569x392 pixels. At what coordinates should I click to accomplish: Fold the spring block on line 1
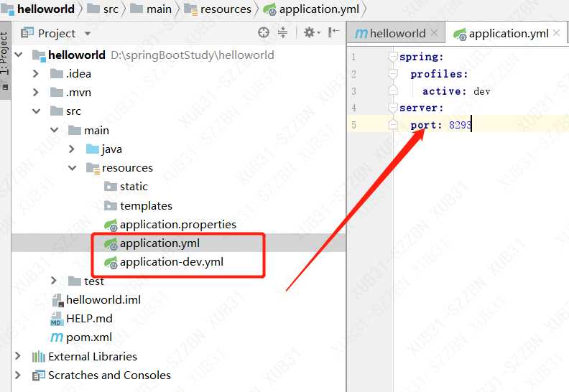point(393,57)
